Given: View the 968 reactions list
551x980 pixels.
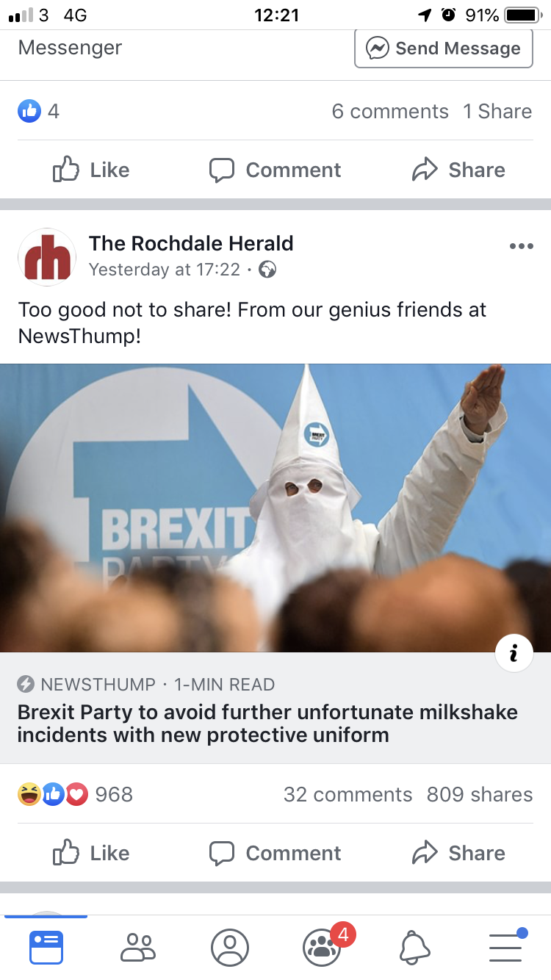Looking at the screenshot, I should 76,794.
